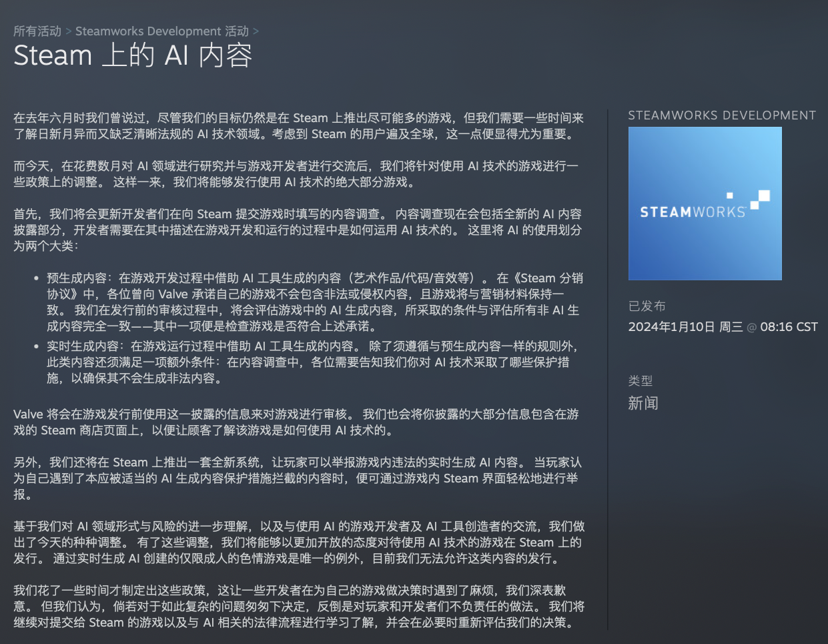Click the bullet item 实时生成内容

pyautogui.click(x=312, y=362)
